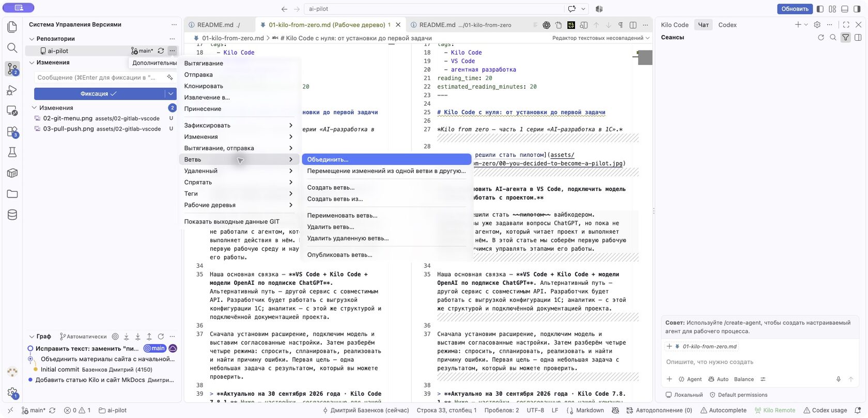The image size is (868, 418).
Task: Click the Фиксация commit button
Action: [x=99, y=93]
